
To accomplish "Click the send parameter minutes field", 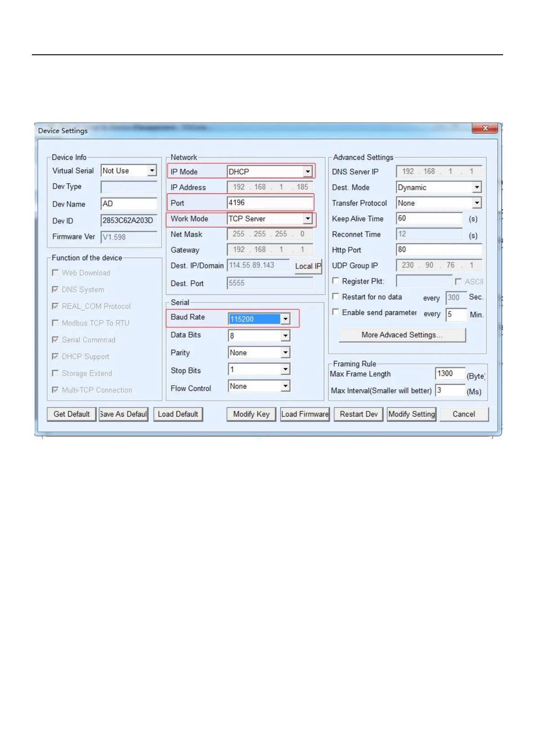I will [456, 314].
